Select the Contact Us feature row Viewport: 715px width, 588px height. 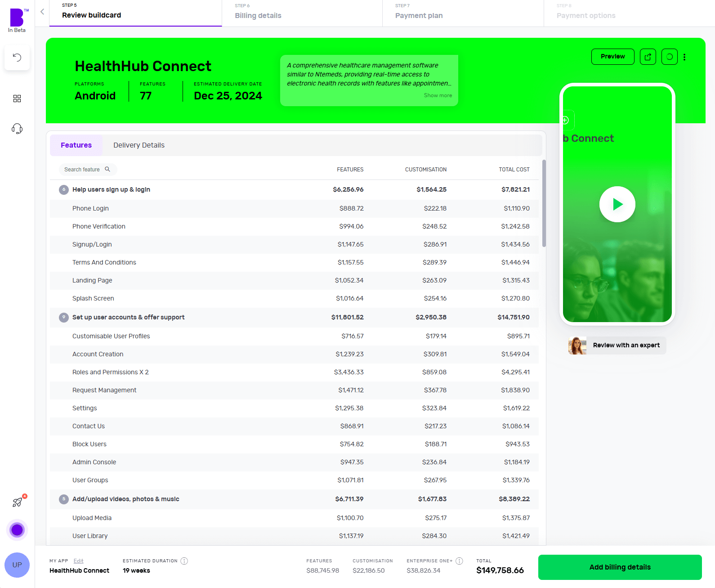[x=294, y=426]
